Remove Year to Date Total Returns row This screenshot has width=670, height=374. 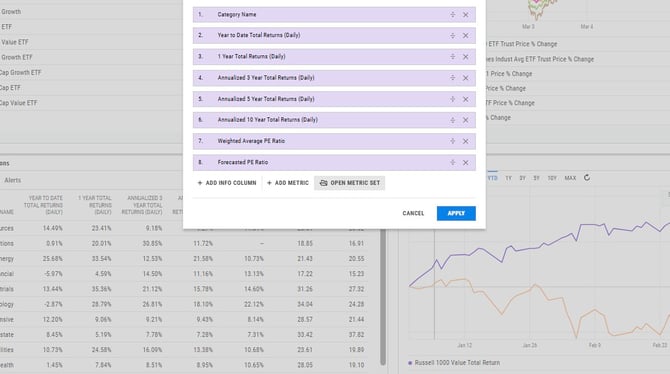click(x=465, y=35)
